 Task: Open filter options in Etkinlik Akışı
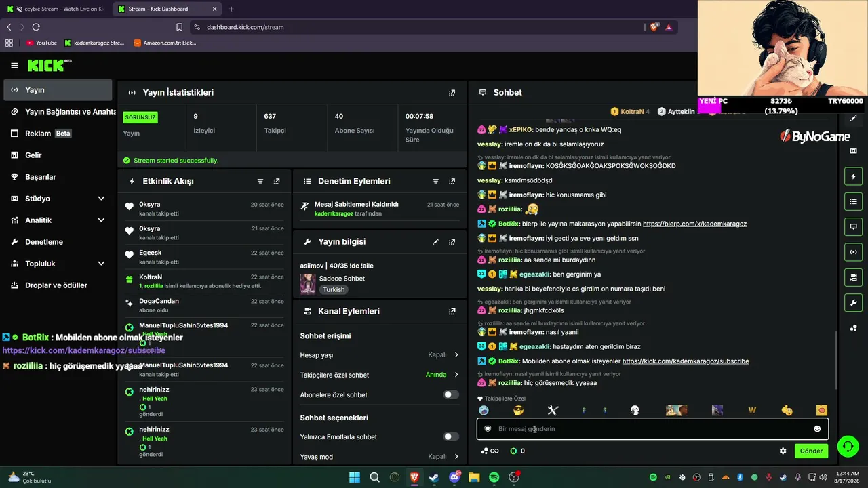260,181
